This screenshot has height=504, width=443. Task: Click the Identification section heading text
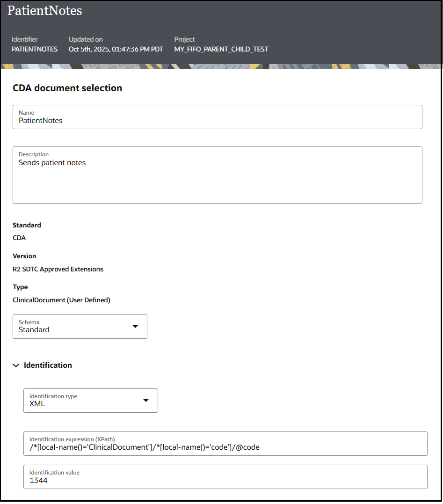click(x=48, y=365)
